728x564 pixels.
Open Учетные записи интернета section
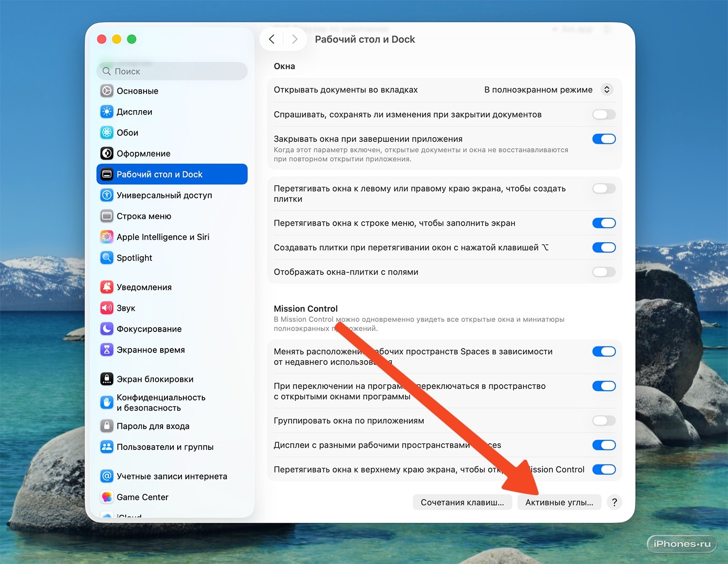tap(172, 476)
